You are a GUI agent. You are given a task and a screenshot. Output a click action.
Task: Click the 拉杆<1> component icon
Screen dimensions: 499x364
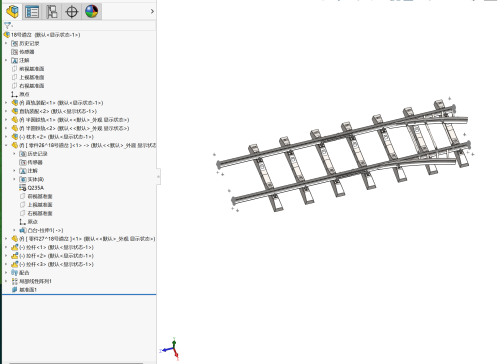point(15,247)
